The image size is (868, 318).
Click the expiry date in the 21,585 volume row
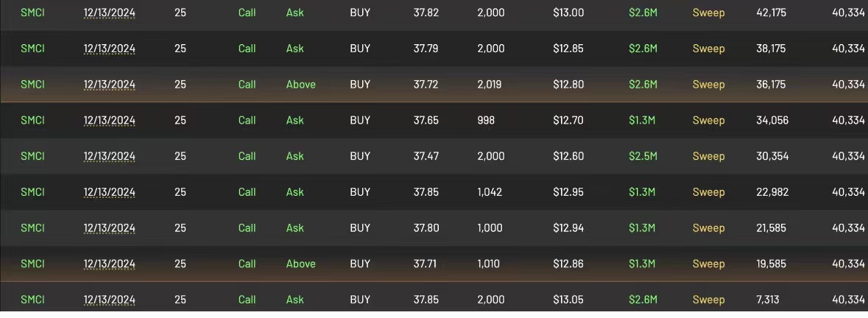(110, 228)
